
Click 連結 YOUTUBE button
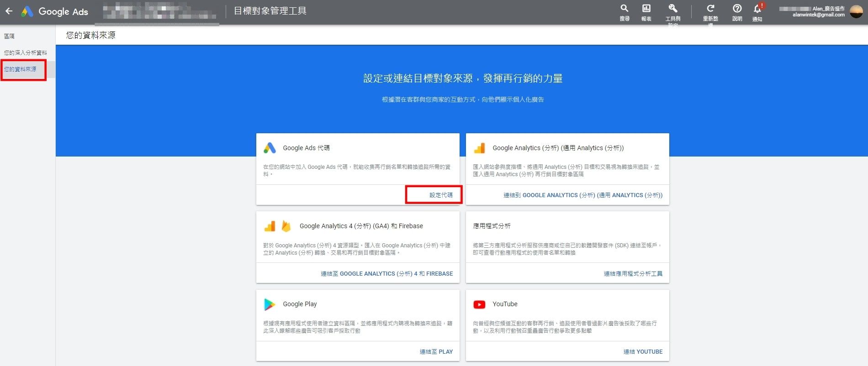coord(643,351)
